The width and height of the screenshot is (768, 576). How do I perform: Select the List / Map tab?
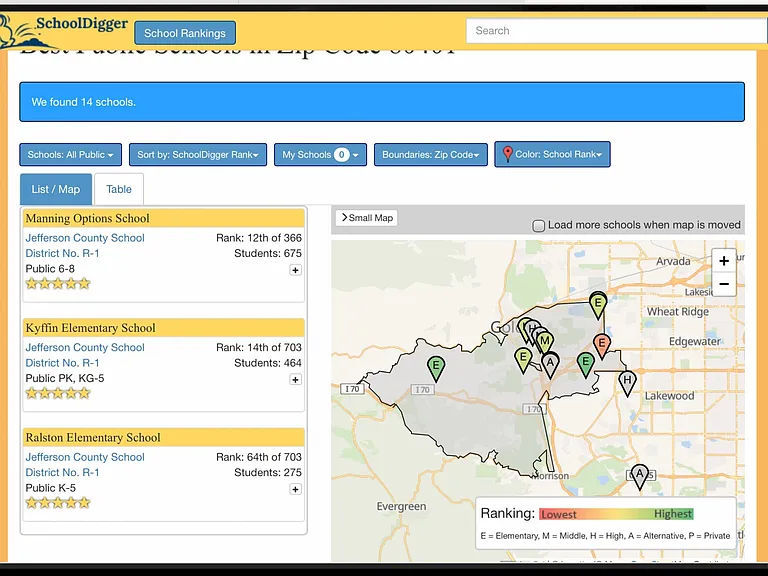[x=56, y=189]
